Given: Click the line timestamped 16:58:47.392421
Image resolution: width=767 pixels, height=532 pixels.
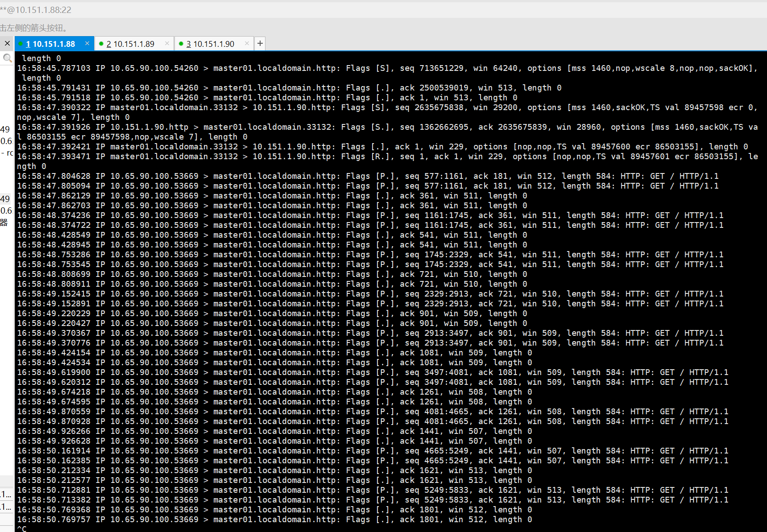Looking at the screenshot, I should click(x=382, y=147).
